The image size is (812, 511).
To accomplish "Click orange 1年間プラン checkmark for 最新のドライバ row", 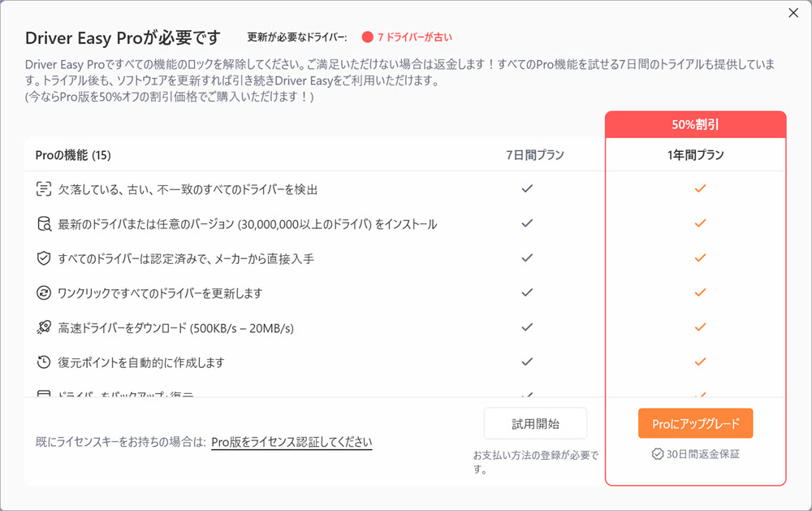I will (700, 223).
